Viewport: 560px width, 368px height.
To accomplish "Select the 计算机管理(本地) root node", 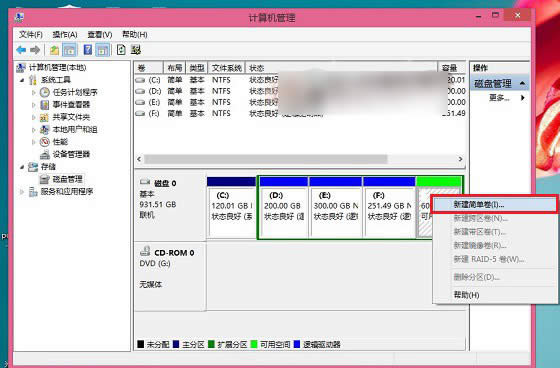I will 57,68.
